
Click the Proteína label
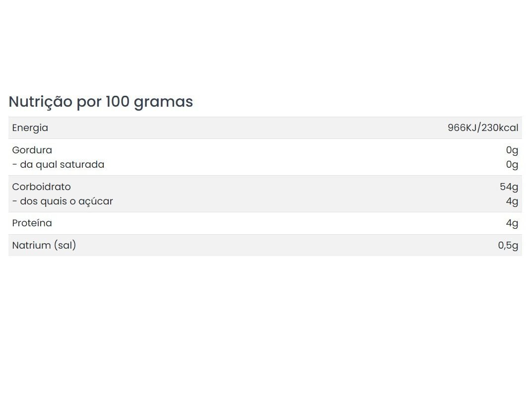(32, 223)
